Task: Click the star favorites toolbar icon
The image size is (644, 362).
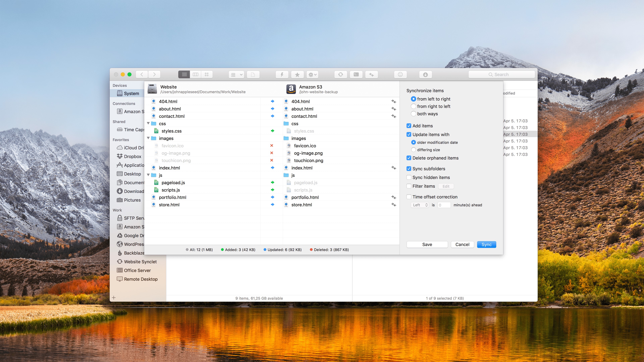Action: 297,74
